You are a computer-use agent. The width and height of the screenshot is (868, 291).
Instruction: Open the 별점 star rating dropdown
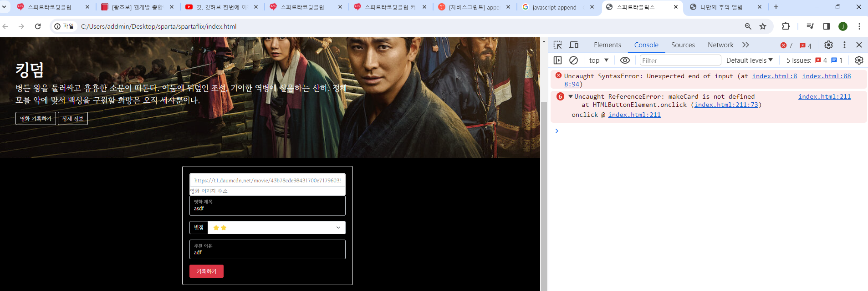(276, 227)
